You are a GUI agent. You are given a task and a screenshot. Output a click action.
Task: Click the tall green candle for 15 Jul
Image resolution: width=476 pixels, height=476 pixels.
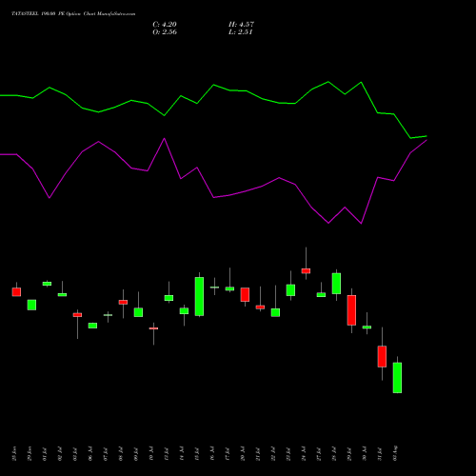[x=199, y=296]
